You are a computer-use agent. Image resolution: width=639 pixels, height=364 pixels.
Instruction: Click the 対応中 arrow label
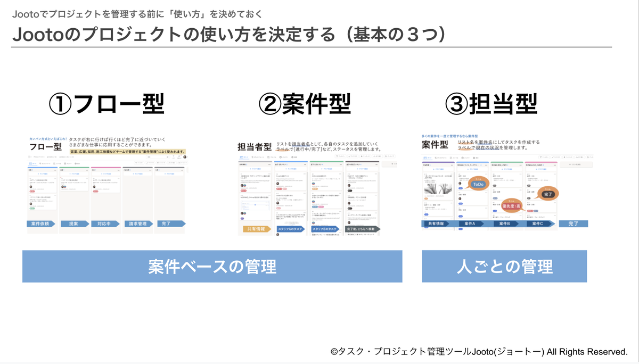click(x=105, y=224)
